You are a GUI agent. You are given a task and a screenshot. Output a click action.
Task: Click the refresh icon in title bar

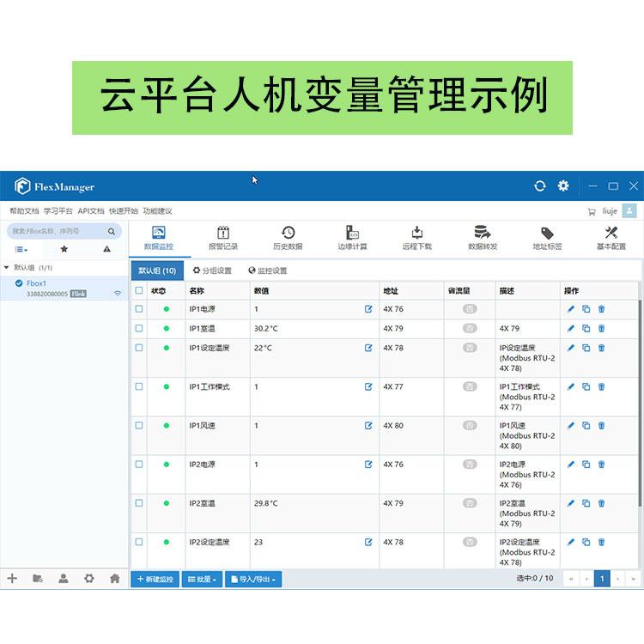pyautogui.click(x=539, y=185)
